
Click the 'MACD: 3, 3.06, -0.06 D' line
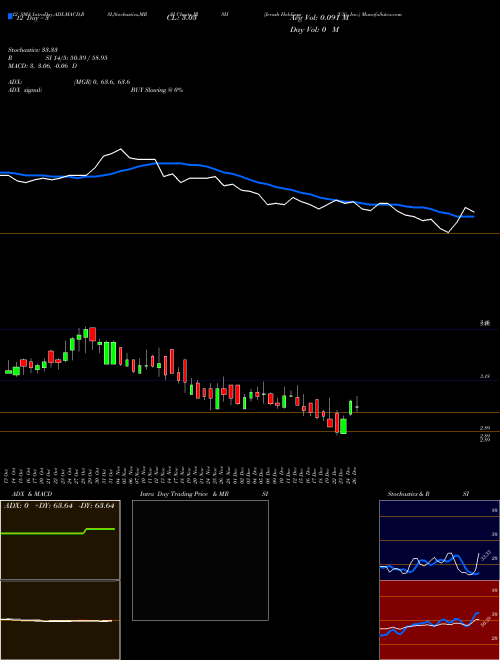pos(42,66)
